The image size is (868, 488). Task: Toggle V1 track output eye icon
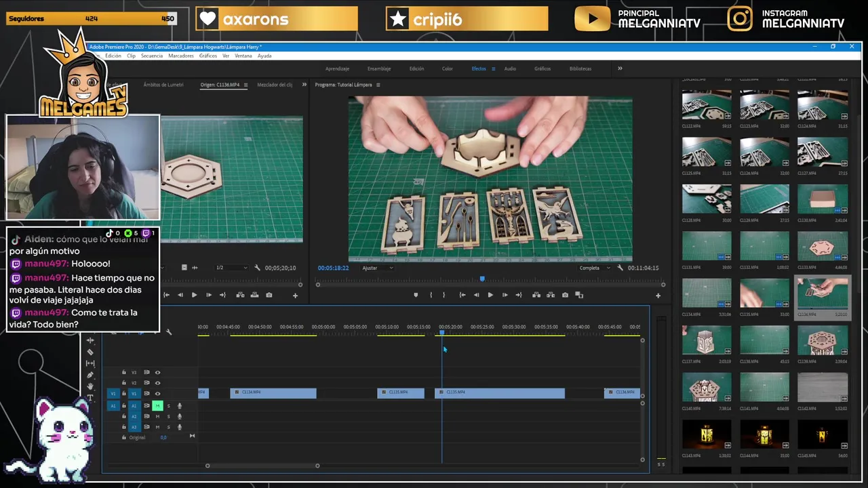pyautogui.click(x=157, y=394)
